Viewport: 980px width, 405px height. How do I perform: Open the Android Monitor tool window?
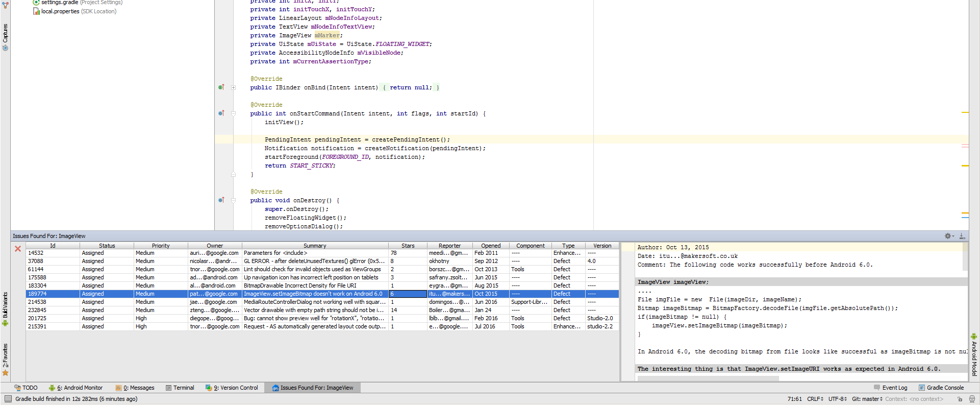coord(76,388)
